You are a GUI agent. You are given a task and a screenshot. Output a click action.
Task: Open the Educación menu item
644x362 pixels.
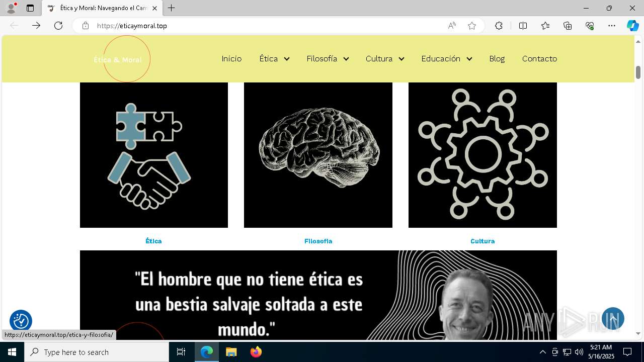pos(441,59)
